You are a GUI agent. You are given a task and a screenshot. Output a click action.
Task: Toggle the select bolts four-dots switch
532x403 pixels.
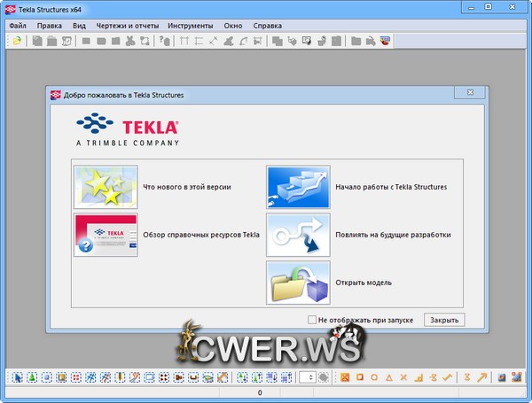pyautogui.click(x=164, y=377)
